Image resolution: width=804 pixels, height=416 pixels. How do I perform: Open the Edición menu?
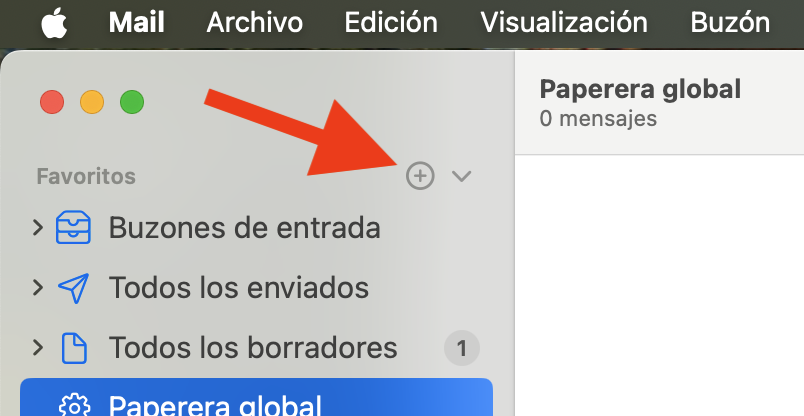(x=391, y=23)
